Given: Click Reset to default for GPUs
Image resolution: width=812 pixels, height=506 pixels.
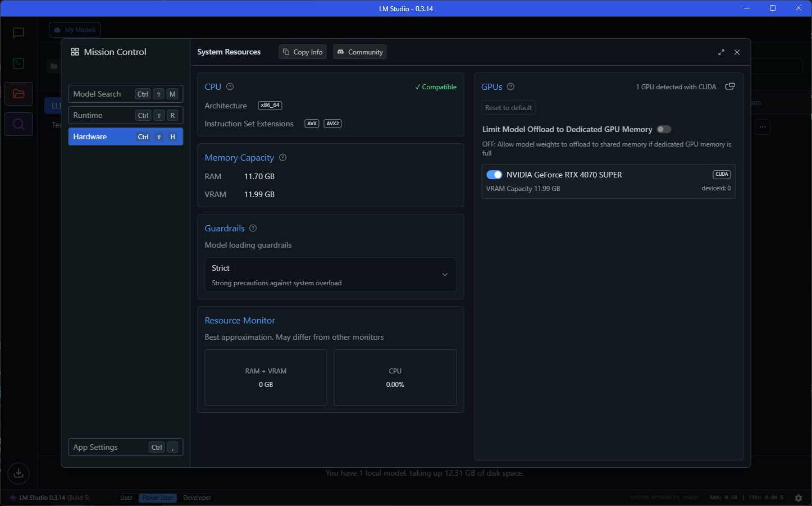Looking at the screenshot, I should [508, 107].
